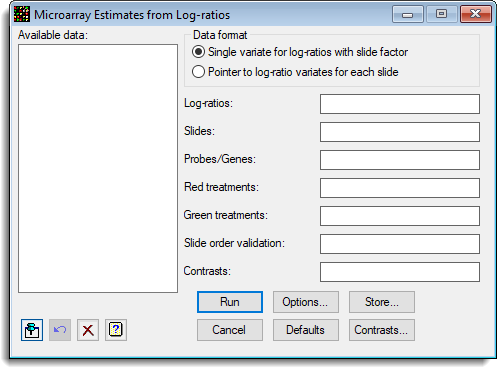The width and height of the screenshot is (497, 368).
Task: Select Single variate for log-ratios with slide factor
Action: [x=300, y=52]
